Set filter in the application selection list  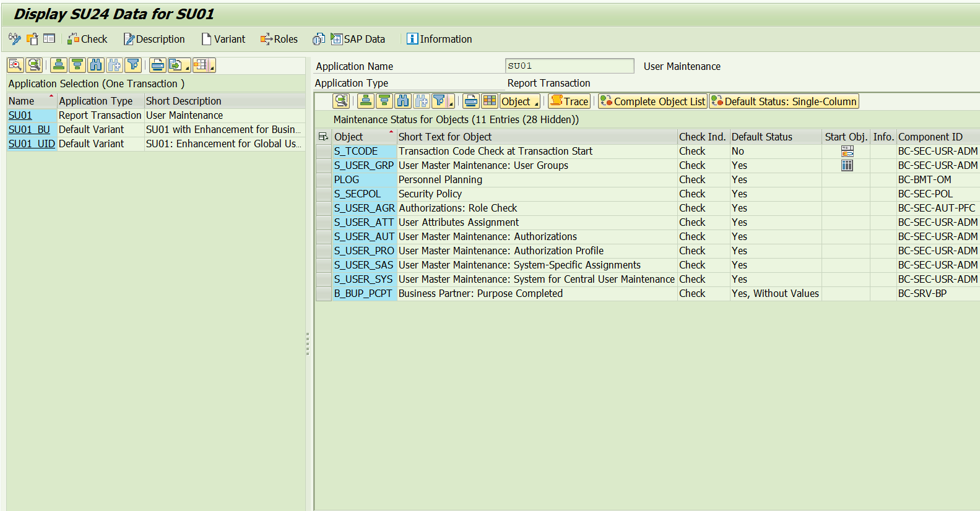coord(133,65)
